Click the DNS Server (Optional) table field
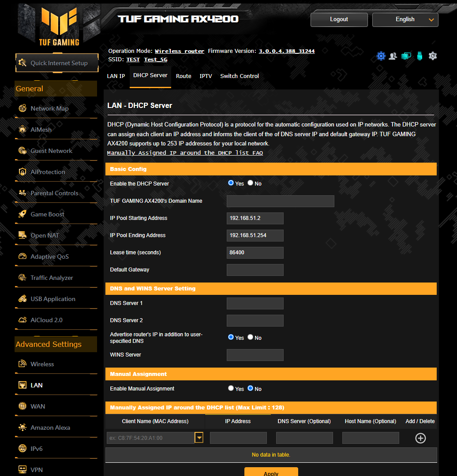Image resolution: width=457 pixels, height=476 pixels. point(304,438)
